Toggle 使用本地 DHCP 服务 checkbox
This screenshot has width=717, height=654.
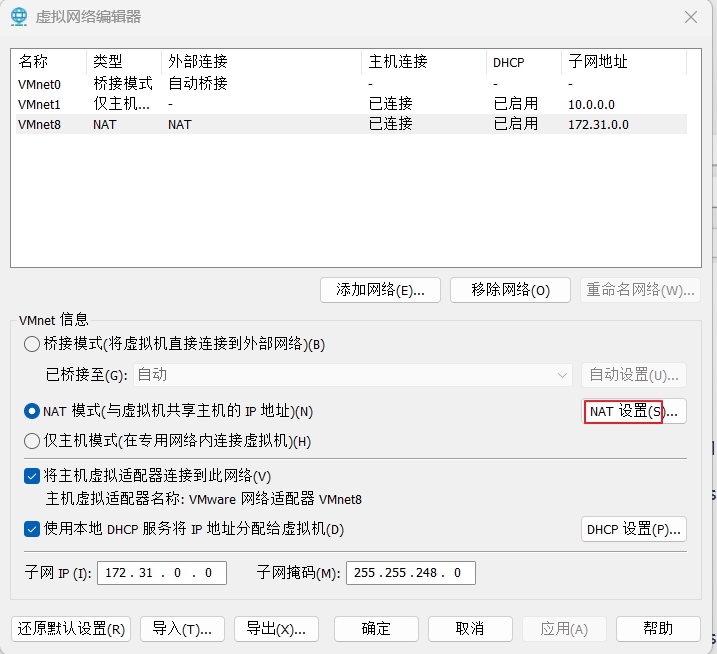[32, 529]
